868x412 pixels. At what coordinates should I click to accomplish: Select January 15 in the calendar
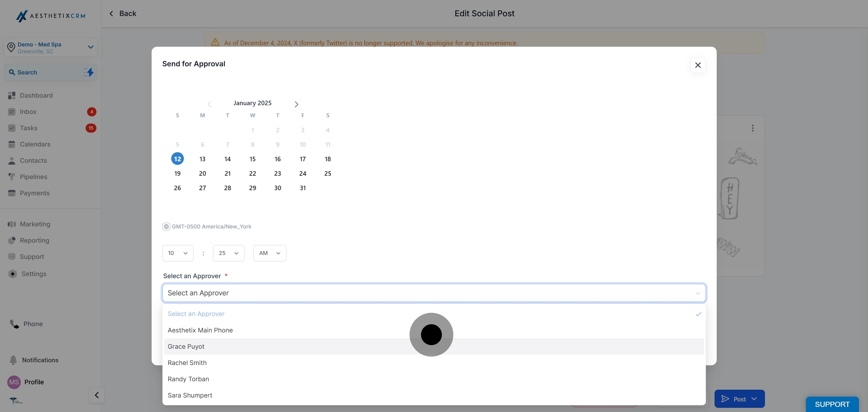252,159
